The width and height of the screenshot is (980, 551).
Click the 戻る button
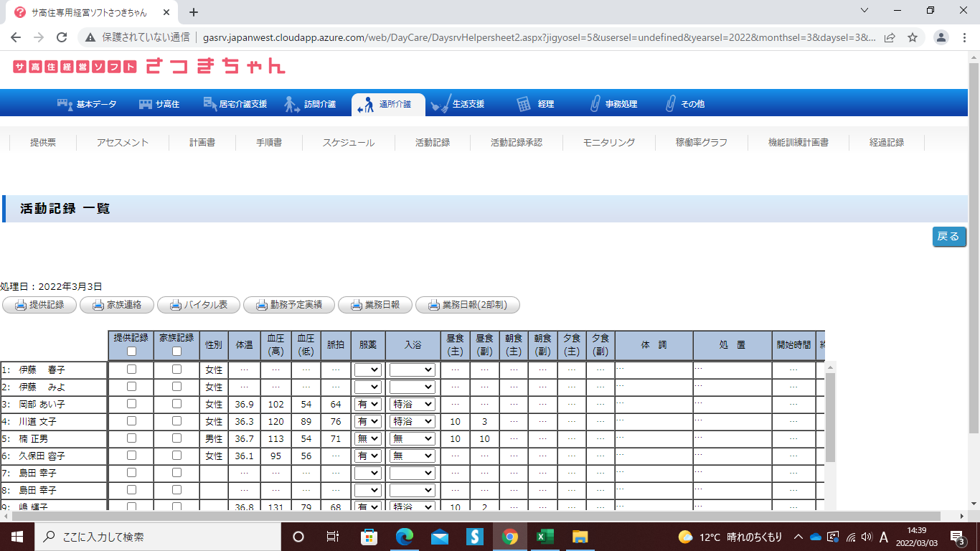point(948,237)
